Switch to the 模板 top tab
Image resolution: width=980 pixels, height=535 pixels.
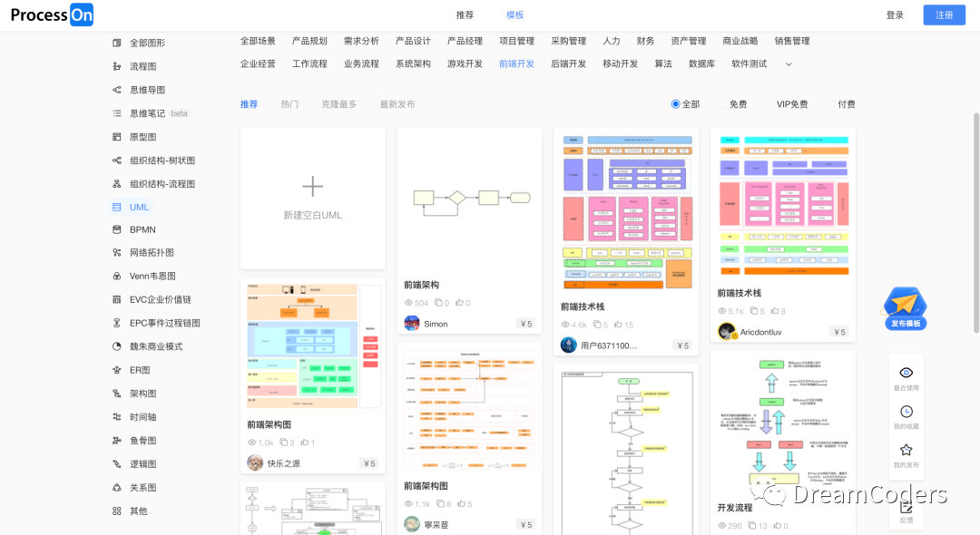[514, 15]
